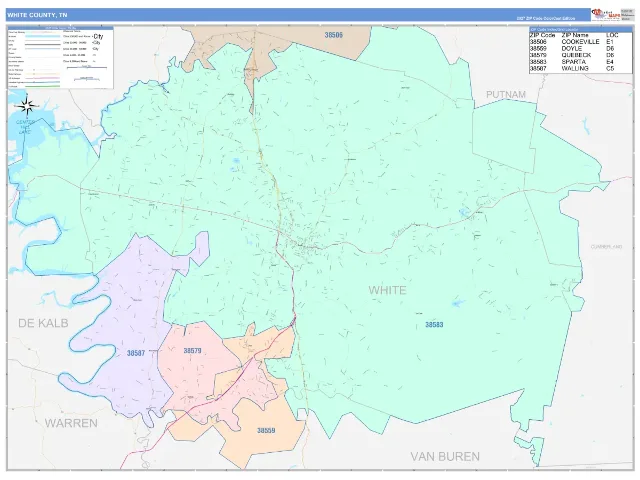Screen dimensions: 640x480
Task: Click the VAN BUREN county label
Action: (445, 456)
